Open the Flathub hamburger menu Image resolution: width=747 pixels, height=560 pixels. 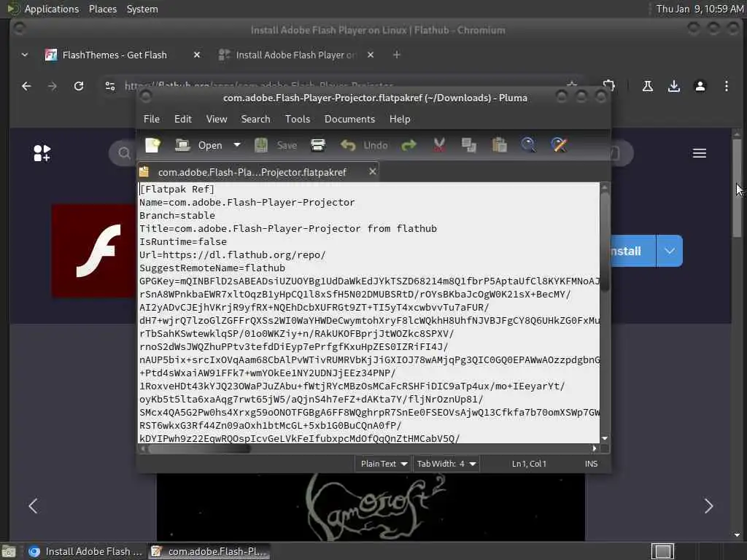click(x=700, y=153)
